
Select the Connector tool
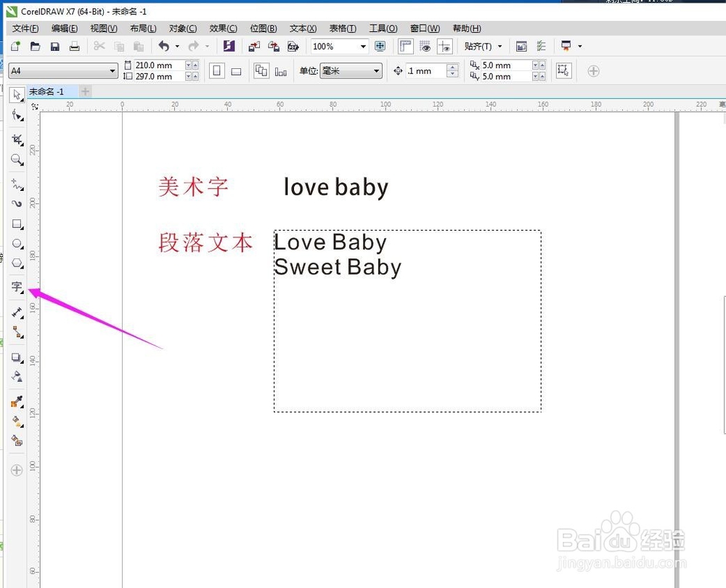coord(17,332)
